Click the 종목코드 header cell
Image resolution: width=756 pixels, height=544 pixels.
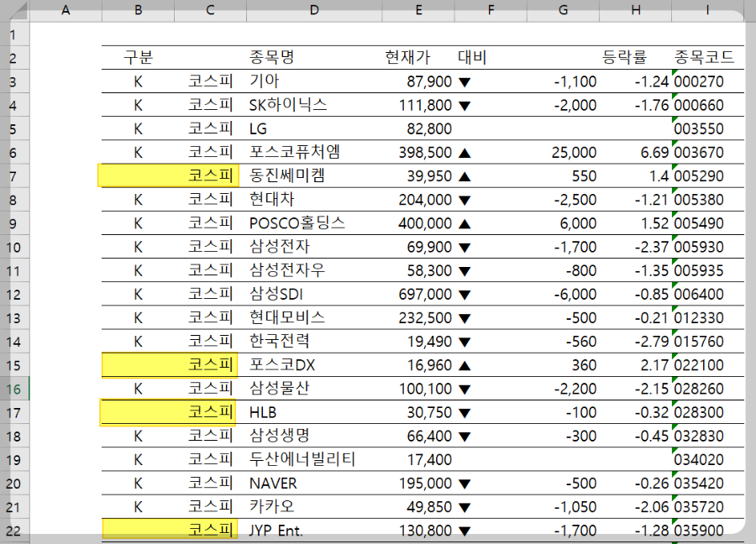coord(707,58)
